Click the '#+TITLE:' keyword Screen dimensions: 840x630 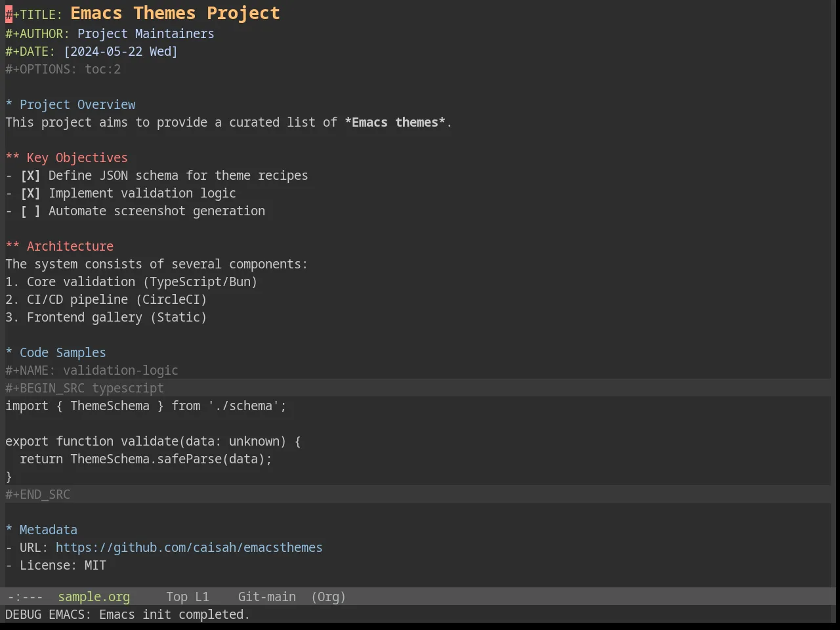34,14
